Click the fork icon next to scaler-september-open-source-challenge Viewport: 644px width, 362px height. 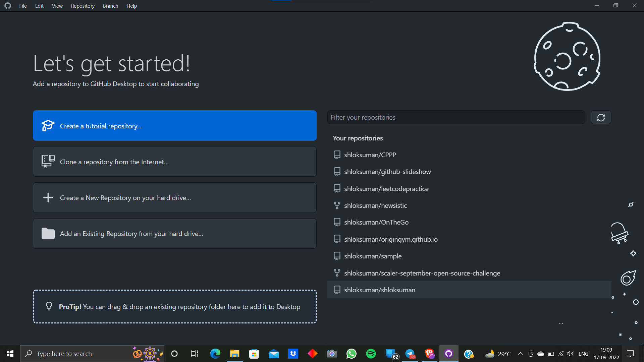coord(337,273)
